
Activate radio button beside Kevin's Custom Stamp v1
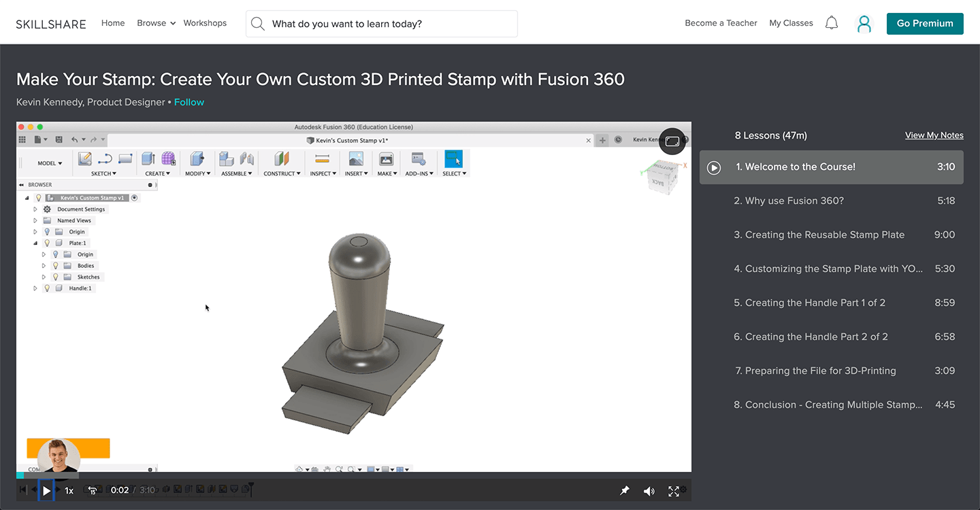[134, 198]
